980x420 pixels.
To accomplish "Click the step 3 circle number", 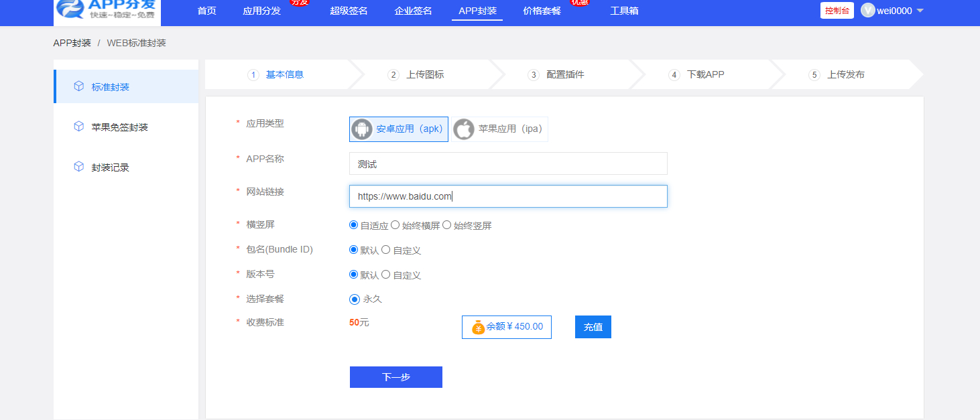I will click(534, 74).
